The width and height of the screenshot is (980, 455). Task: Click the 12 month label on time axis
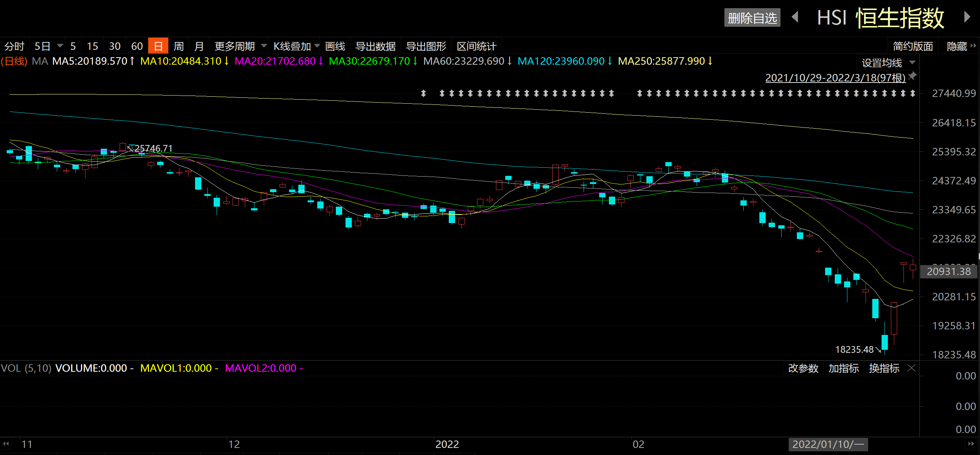click(x=234, y=444)
